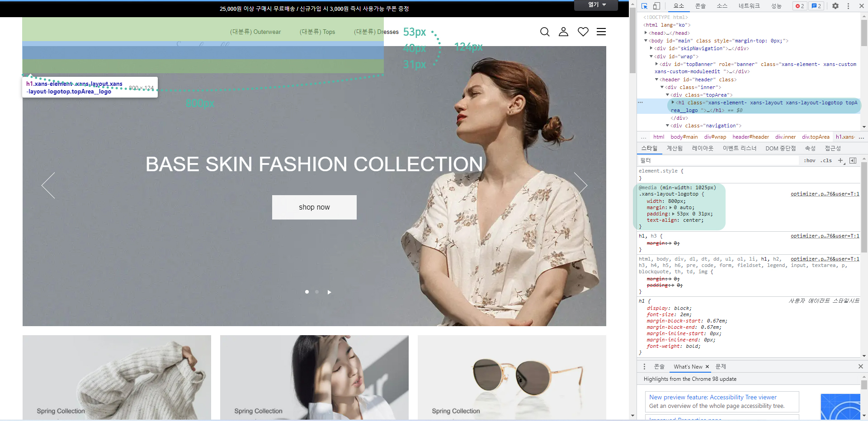The width and height of the screenshot is (868, 421).
Task: Open DevTools settings gear
Action: (835, 6)
